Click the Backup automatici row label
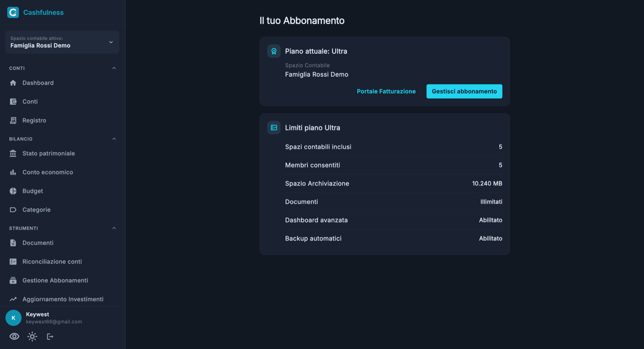Viewport: 644px width, 349px height. (313, 239)
